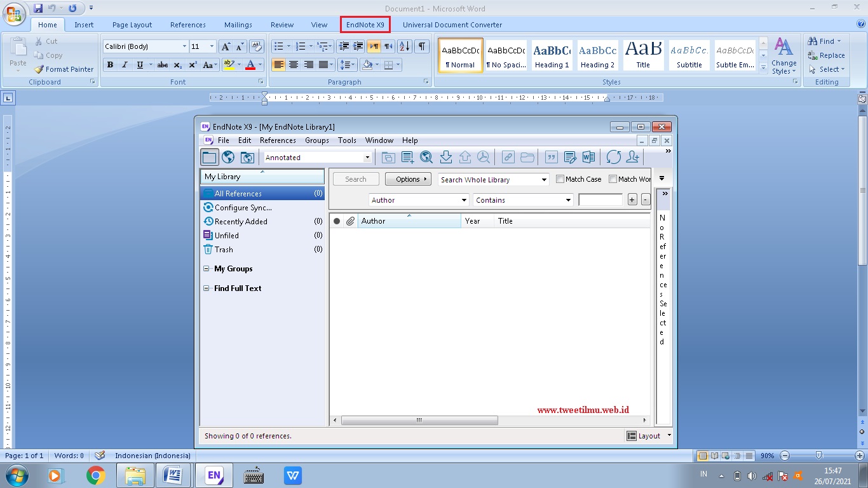Remove a search row with minus button
The height and width of the screenshot is (488, 868).
pos(646,200)
